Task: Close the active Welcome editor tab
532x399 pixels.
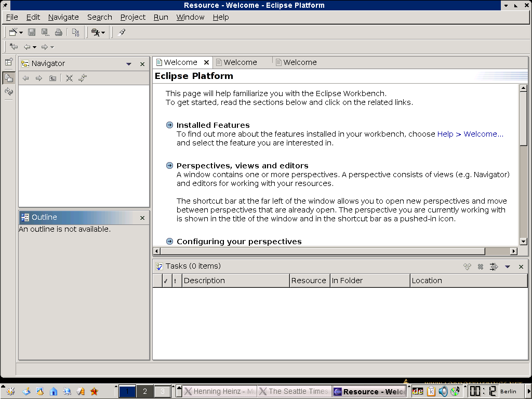Action: 206,62
